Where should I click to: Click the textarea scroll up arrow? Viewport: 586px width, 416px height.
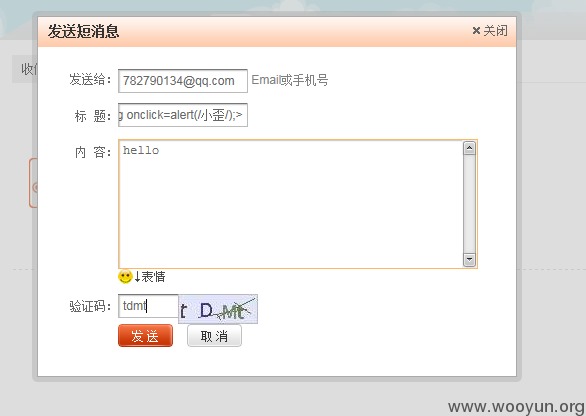[x=469, y=148]
